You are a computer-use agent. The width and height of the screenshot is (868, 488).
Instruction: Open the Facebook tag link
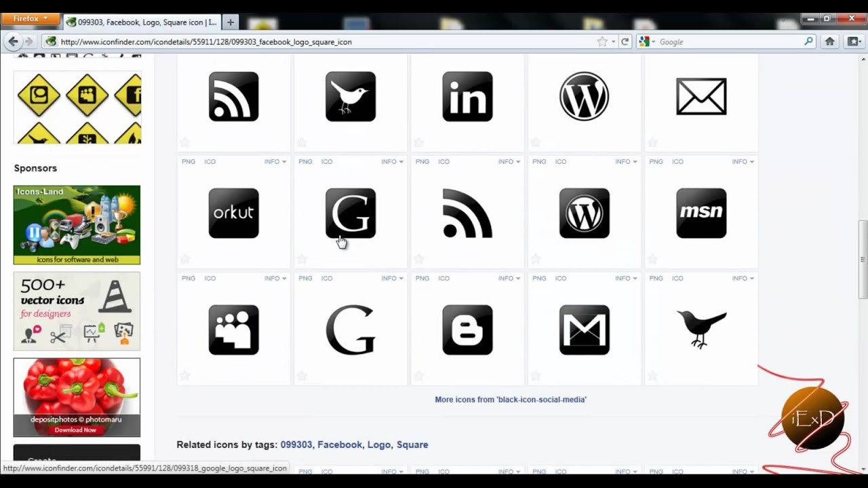[340, 445]
